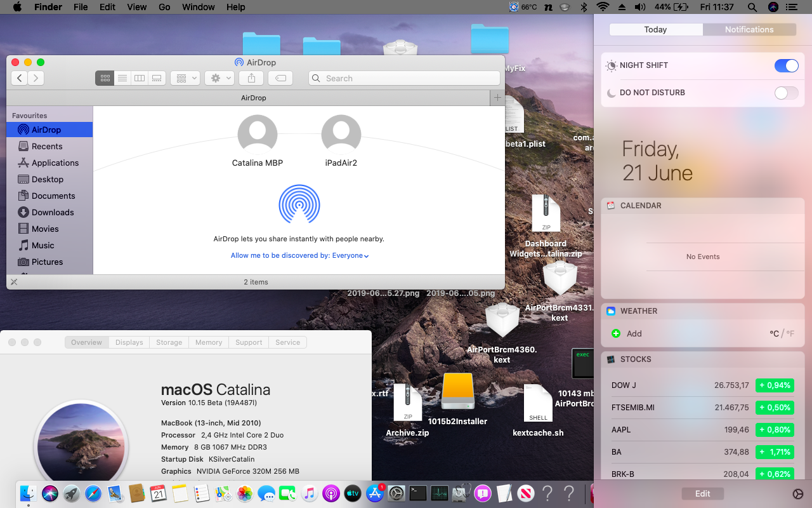
Task: Select the iPadAir2 AirDrop recipient
Action: 341,141
